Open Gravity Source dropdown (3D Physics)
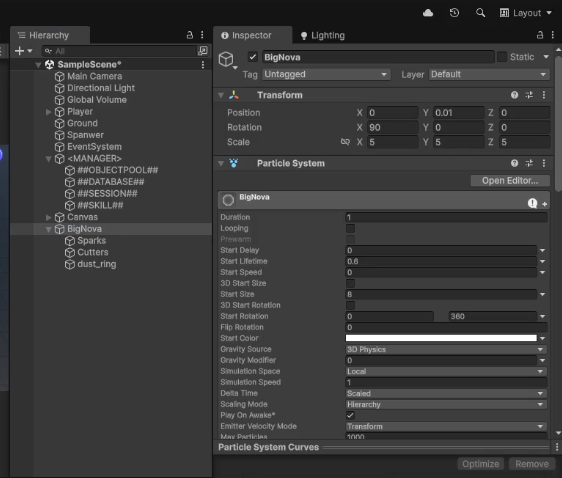 [446, 349]
